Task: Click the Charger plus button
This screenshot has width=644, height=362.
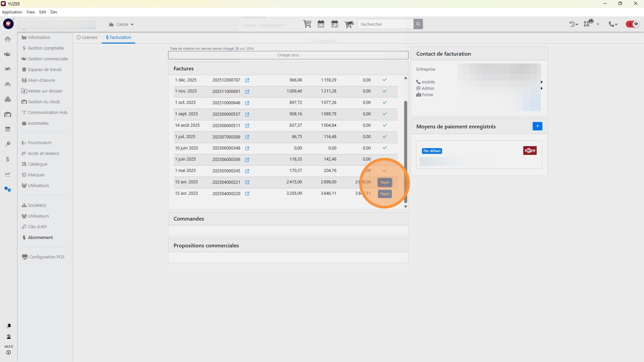Action: [288, 55]
